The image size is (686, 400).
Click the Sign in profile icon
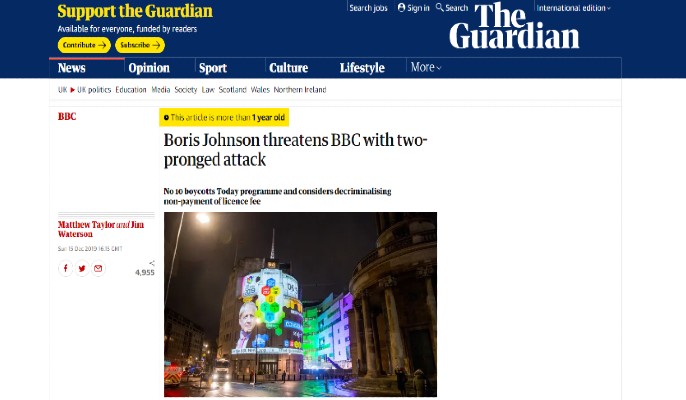[401, 7]
